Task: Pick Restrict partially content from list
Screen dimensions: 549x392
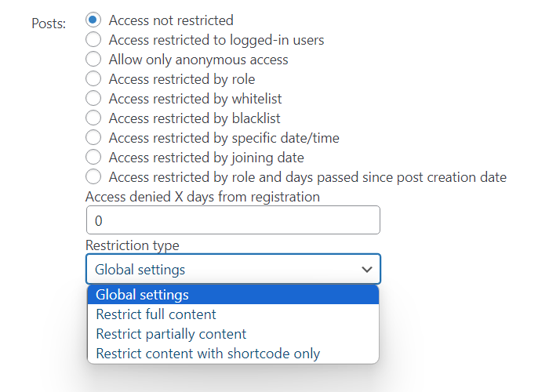Action: click(x=233, y=334)
